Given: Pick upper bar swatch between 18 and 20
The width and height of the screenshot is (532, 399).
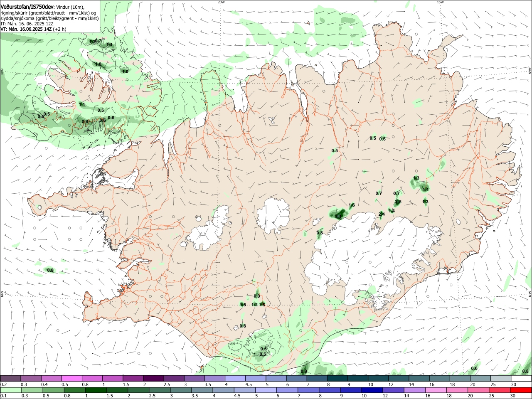Looking at the screenshot, I should click(x=460, y=378).
